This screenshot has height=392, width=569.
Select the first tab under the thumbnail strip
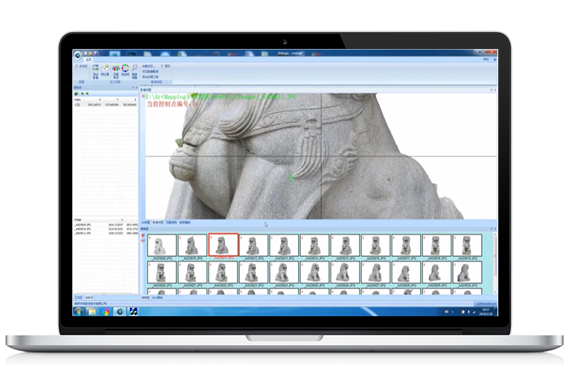tap(145, 298)
